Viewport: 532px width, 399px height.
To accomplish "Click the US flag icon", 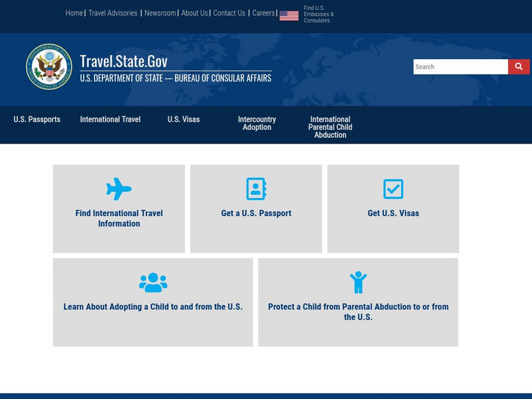I will pyautogui.click(x=289, y=15).
